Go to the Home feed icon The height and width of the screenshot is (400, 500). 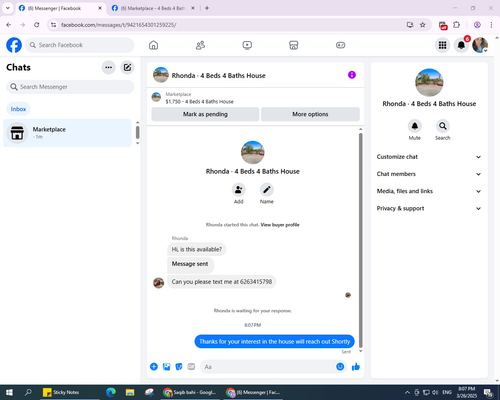pyautogui.click(x=153, y=45)
